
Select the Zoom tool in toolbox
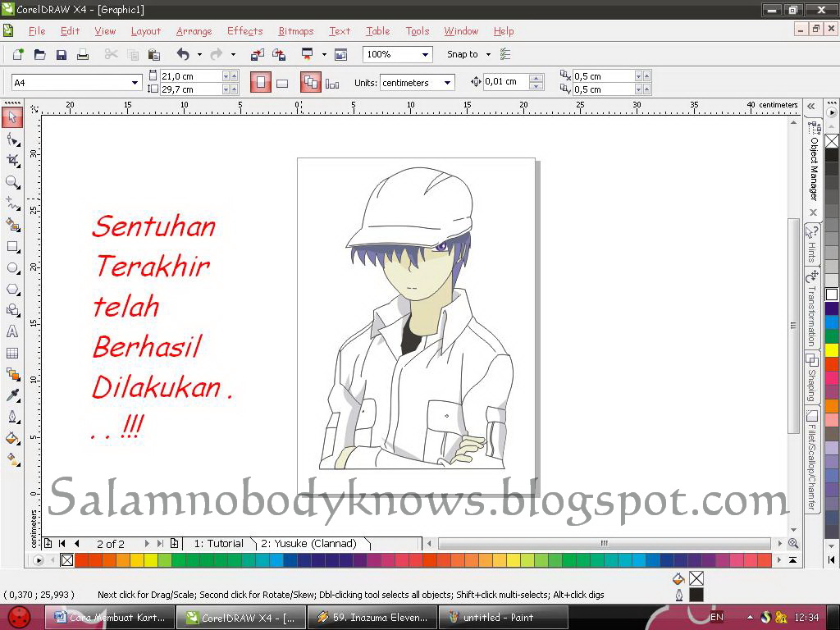(12, 182)
